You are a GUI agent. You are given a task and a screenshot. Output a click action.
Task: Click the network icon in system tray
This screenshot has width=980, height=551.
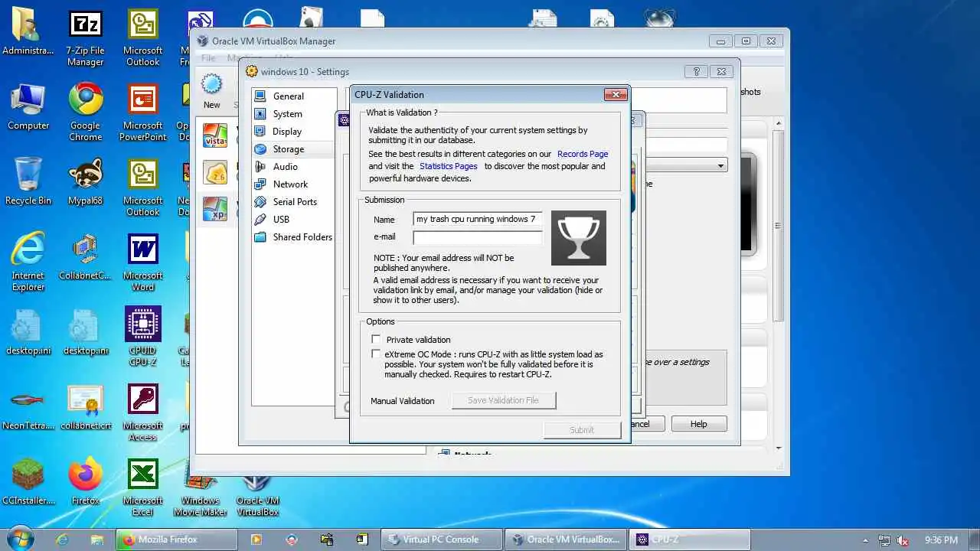click(884, 540)
